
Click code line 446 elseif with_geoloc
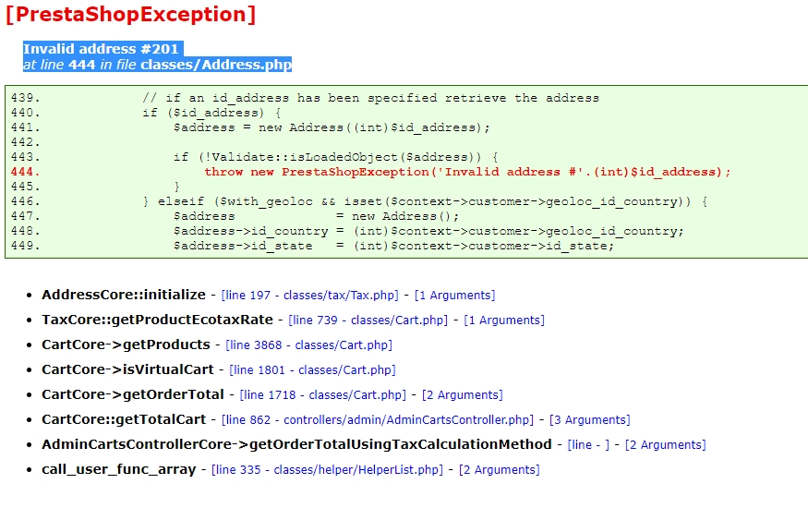tap(425, 201)
